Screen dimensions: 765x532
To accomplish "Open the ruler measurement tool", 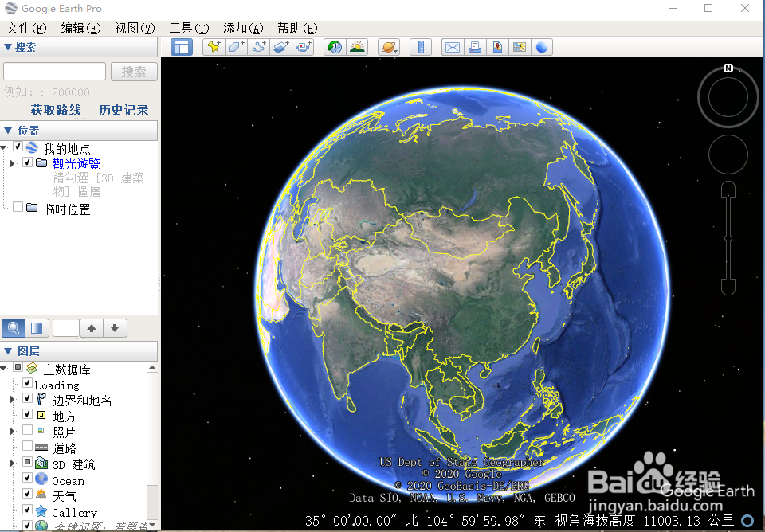I will click(x=421, y=47).
